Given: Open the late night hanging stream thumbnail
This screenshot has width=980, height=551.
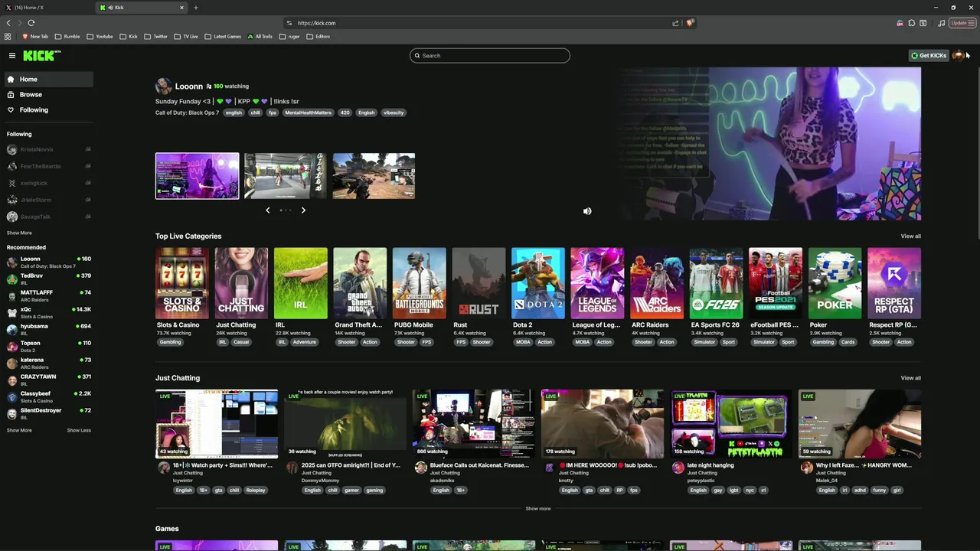Looking at the screenshot, I should (x=731, y=424).
